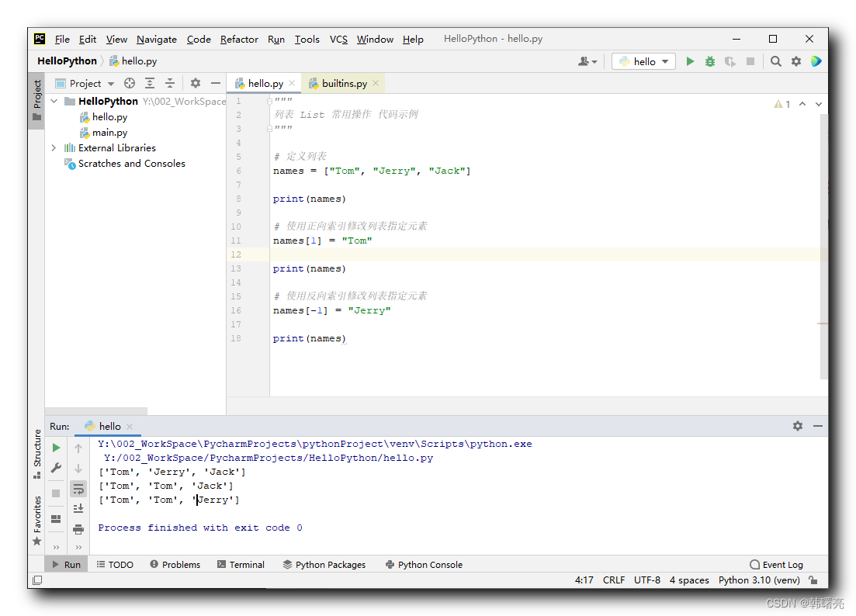Open Search Everywhere magnifier icon
Viewport: 856px width, 616px height.
tap(776, 61)
